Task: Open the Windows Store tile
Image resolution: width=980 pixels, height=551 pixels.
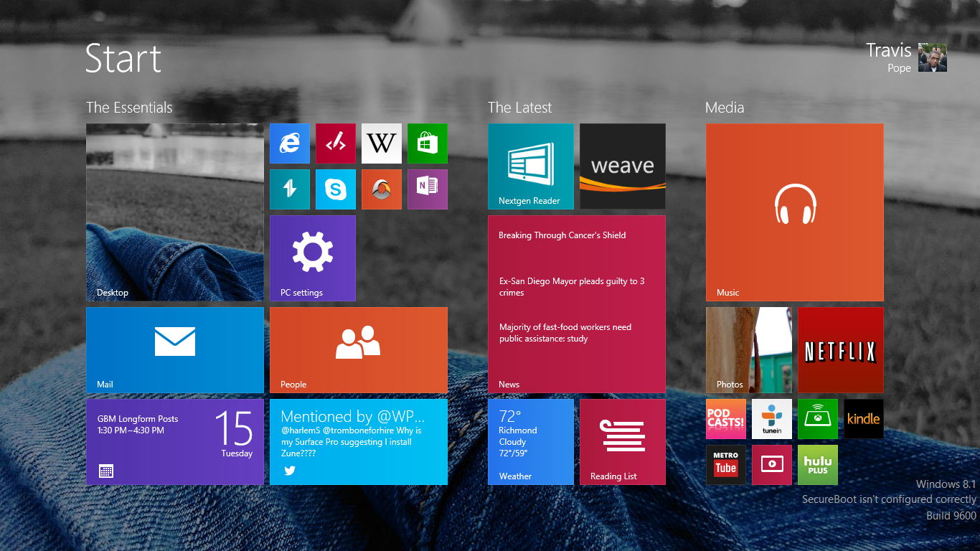Action: click(x=428, y=143)
